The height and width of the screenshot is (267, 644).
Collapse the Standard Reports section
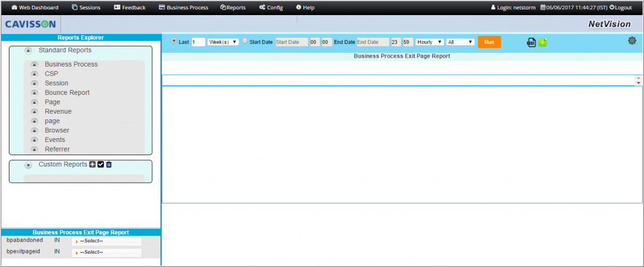28,50
